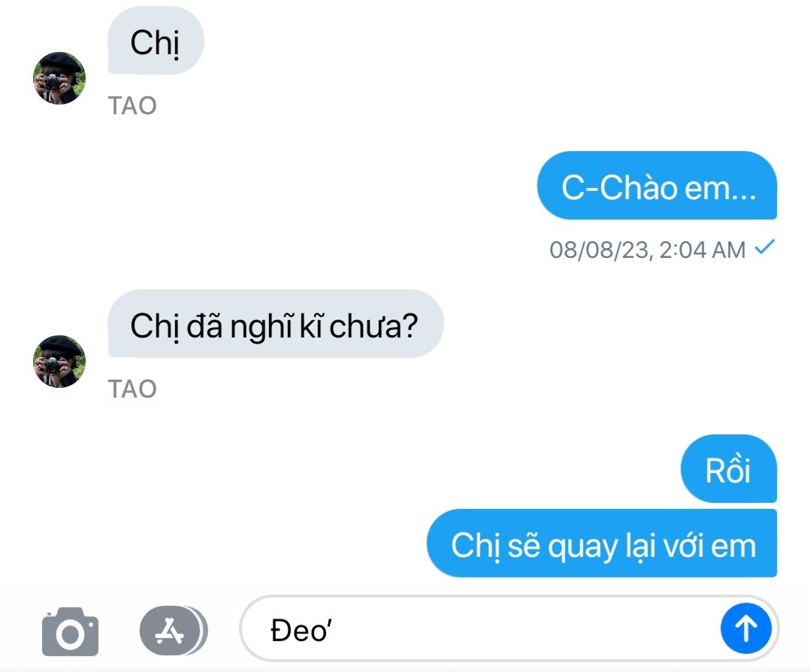Screen dimensions: 810x672
Task: Select the 'Chị sẽ quay lại với em' bubble
Action: point(602,543)
